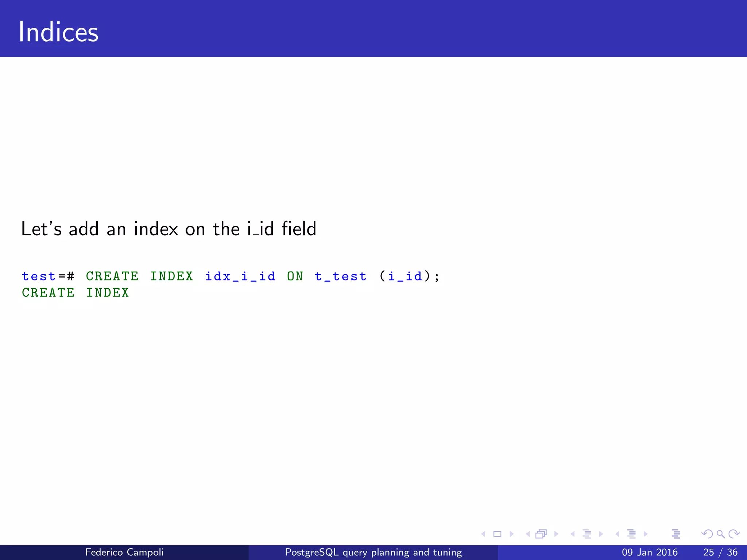Go to previous slide arrow

pyautogui.click(x=483, y=534)
